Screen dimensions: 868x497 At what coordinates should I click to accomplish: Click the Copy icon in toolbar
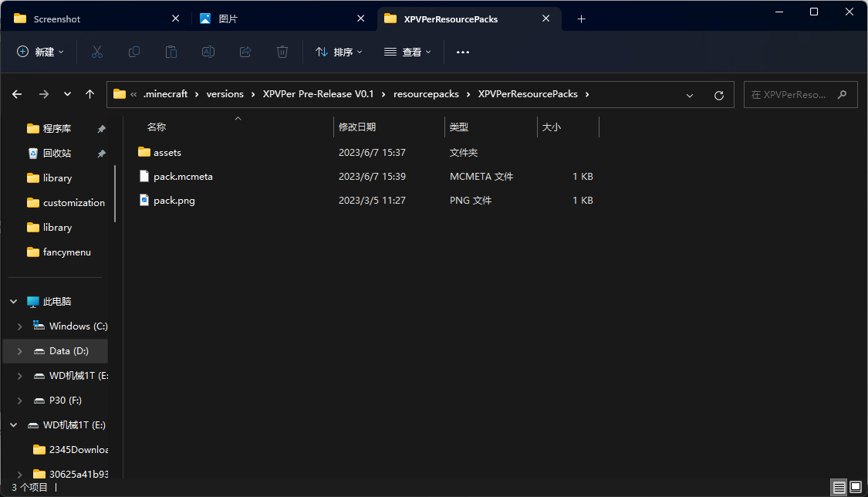134,52
